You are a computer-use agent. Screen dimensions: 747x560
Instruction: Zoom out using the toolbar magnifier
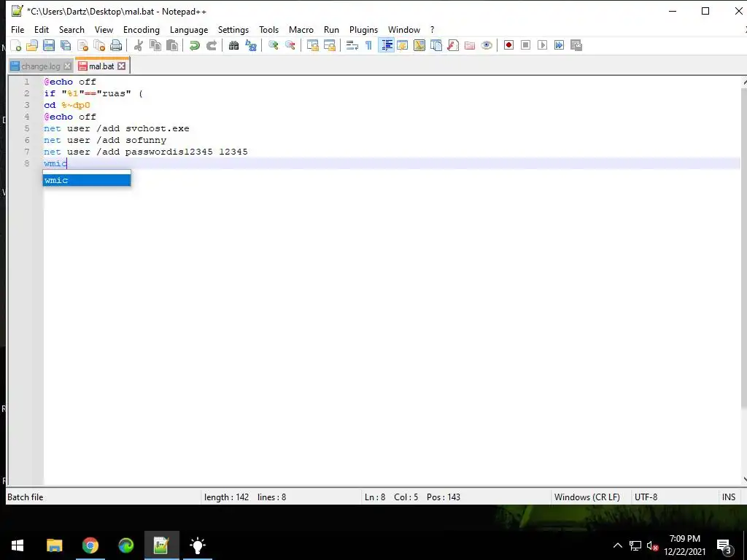[290, 45]
